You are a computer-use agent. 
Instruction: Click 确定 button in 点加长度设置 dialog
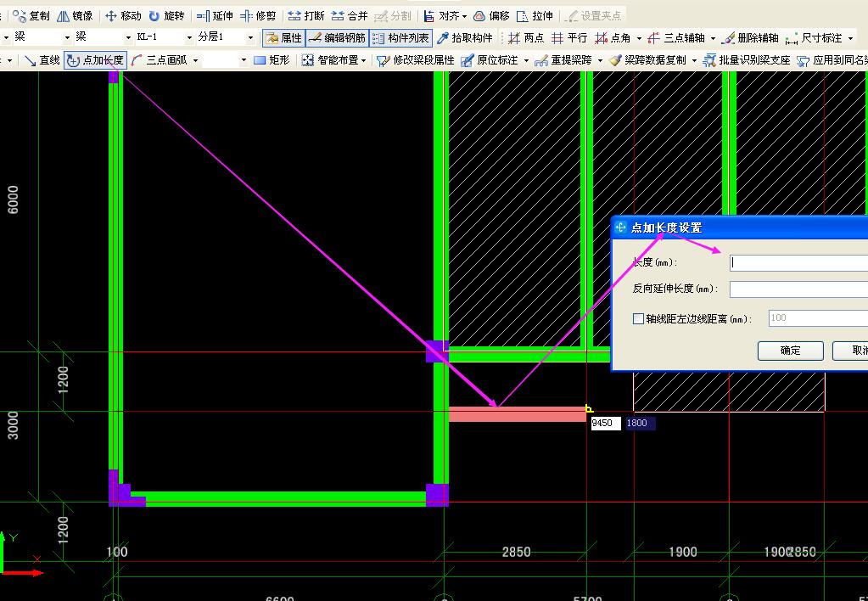[790, 351]
